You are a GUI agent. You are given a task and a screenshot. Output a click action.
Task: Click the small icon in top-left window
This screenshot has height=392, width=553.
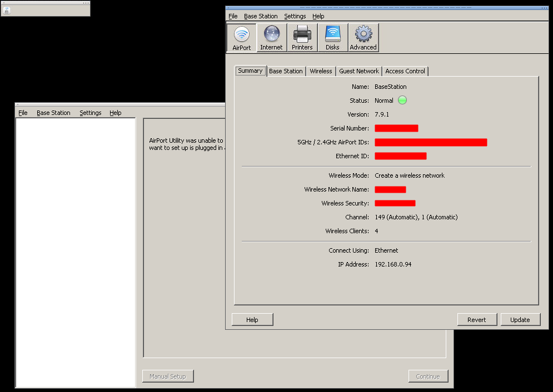coord(6,11)
